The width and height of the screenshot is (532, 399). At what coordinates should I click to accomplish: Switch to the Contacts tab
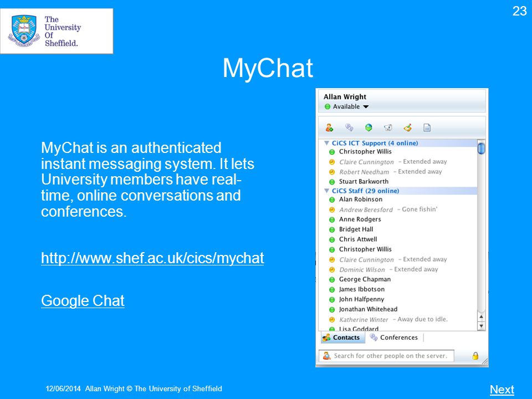click(x=342, y=337)
